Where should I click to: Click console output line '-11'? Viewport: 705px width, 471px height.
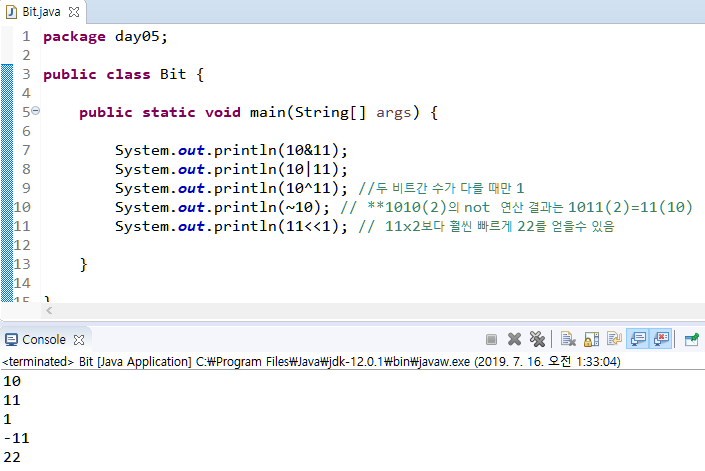coord(16,438)
